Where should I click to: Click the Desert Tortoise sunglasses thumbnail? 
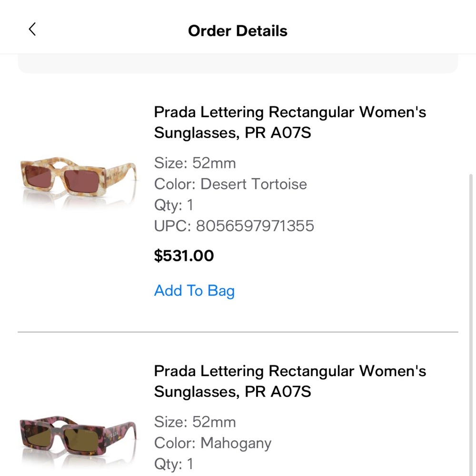pyautogui.click(x=79, y=181)
